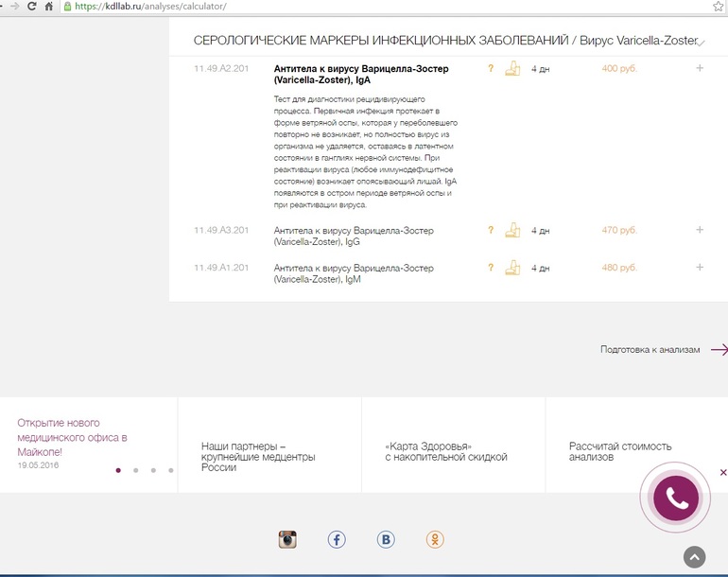Add the 400 руб. IgA test with plus
This screenshot has width=728, height=577.
click(700, 69)
